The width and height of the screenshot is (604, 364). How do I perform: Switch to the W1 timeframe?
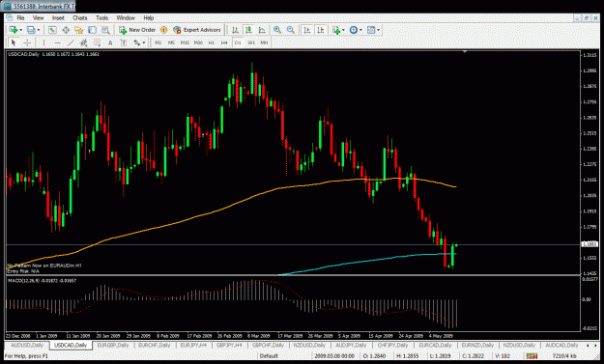(251, 42)
